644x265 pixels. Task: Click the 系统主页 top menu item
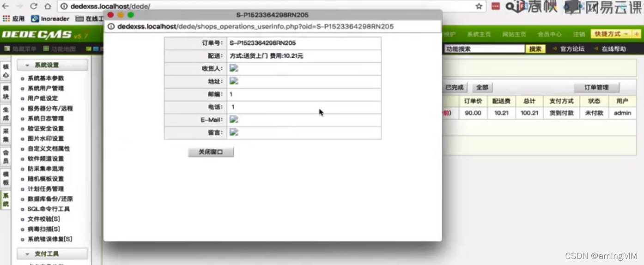pyautogui.click(x=479, y=35)
